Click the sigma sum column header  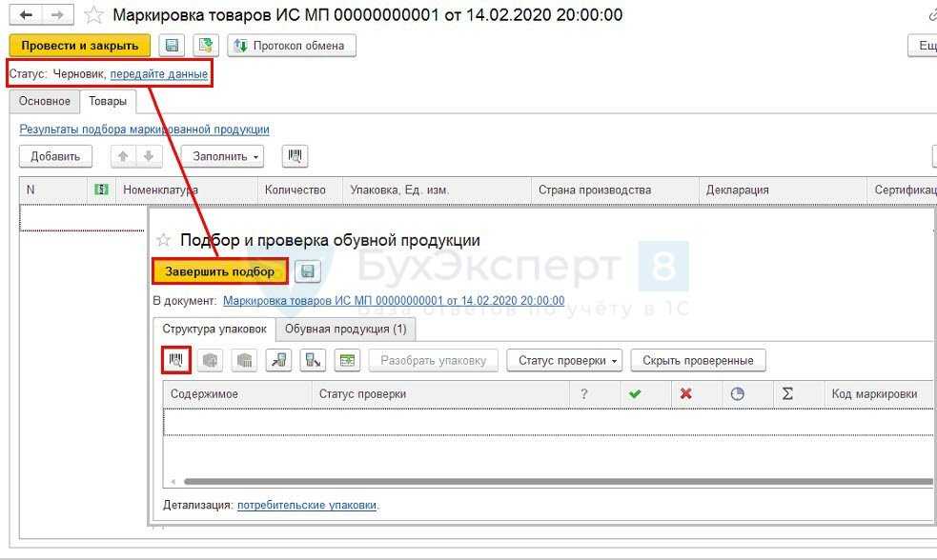787,394
